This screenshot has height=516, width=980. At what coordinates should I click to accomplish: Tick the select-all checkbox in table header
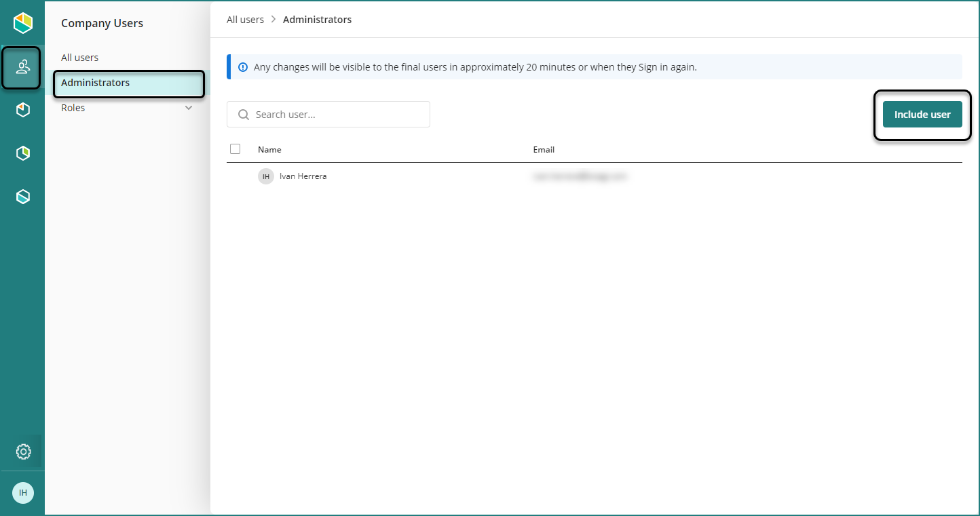pyautogui.click(x=235, y=149)
